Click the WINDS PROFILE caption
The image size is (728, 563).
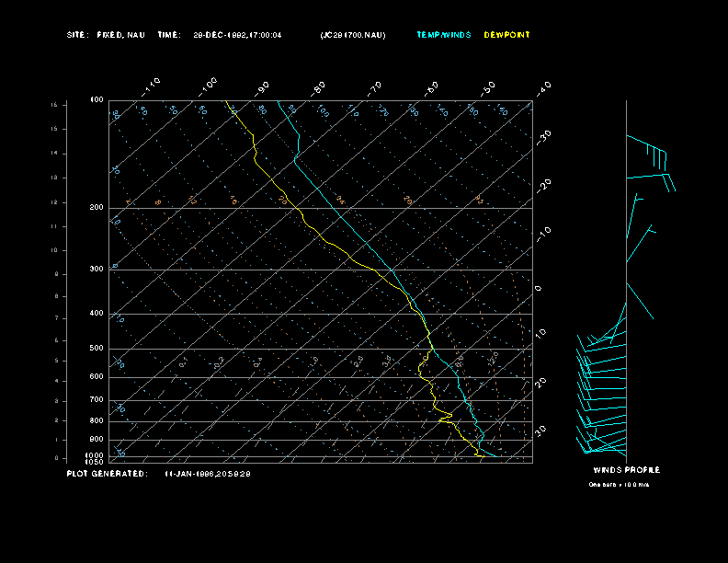click(626, 470)
